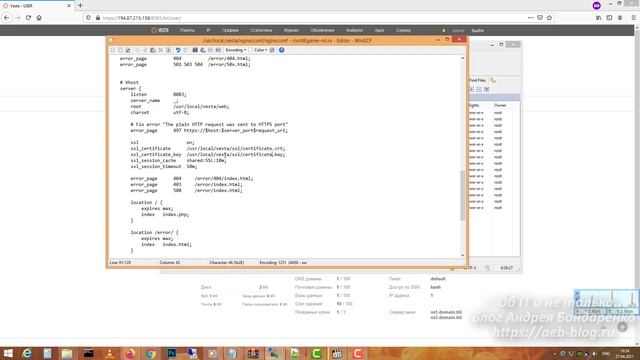Viewport: 640px width, 360px height.
Task: Click the editor scroll-down arrow
Action: 462,255
